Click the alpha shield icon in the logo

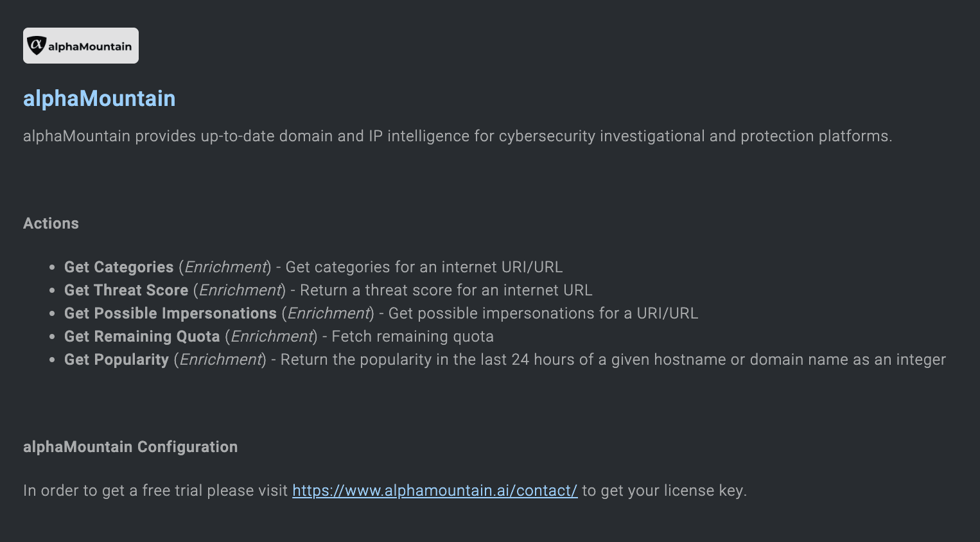[37, 46]
